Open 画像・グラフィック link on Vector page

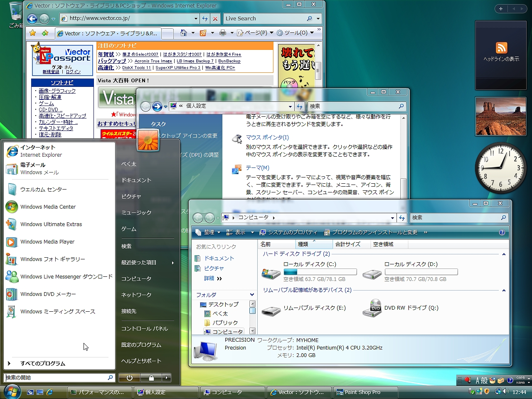pyautogui.click(x=57, y=91)
